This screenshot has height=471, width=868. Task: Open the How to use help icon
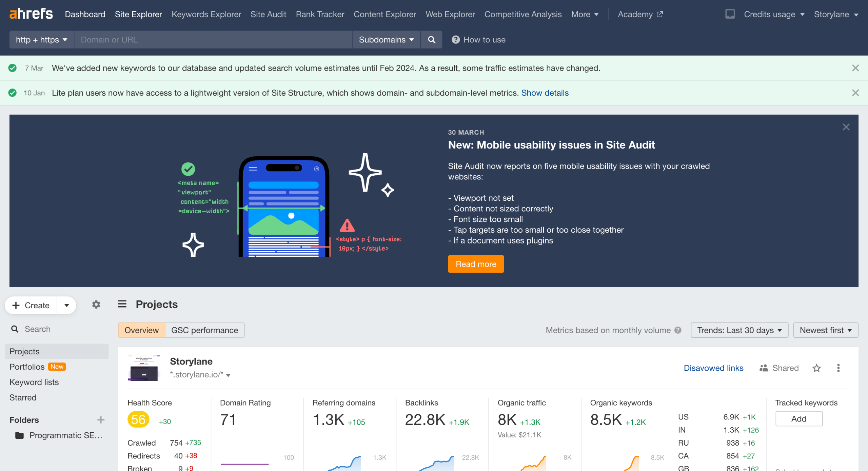click(x=455, y=40)
